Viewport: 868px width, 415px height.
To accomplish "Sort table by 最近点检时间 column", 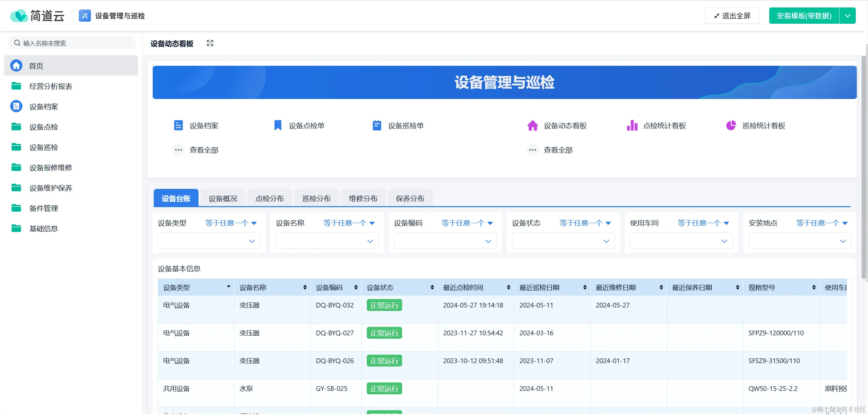I will [x=508, y=288].
